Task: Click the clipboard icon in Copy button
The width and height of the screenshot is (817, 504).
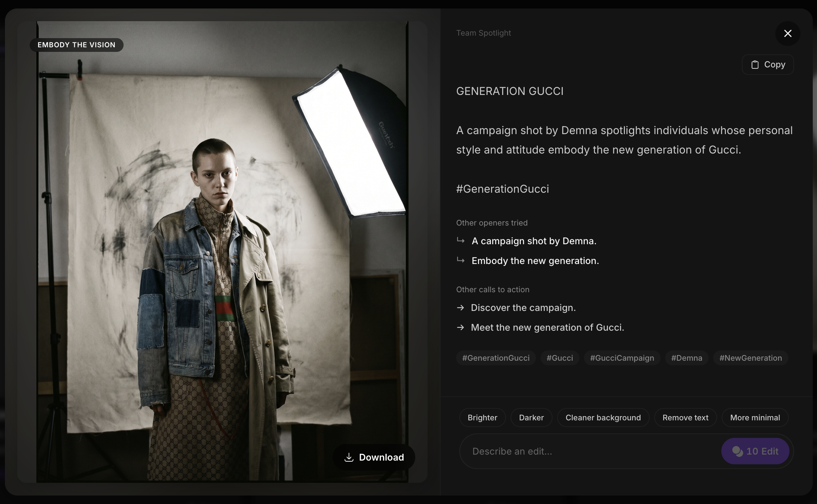Action: (755, 65)
